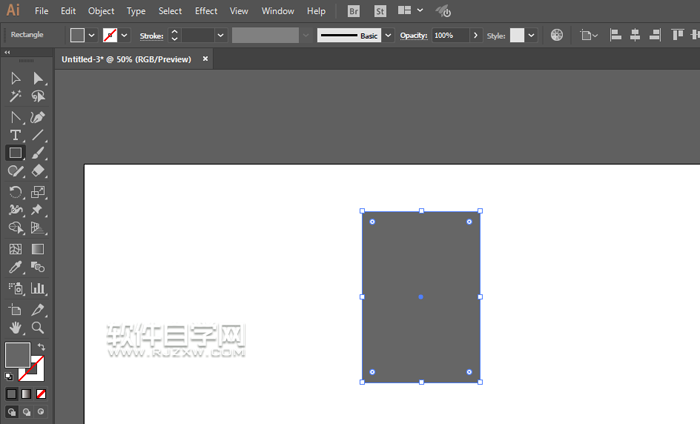700x424 pixels.
Task: Click the large fill color swatch
Action: tap(17, 354)
